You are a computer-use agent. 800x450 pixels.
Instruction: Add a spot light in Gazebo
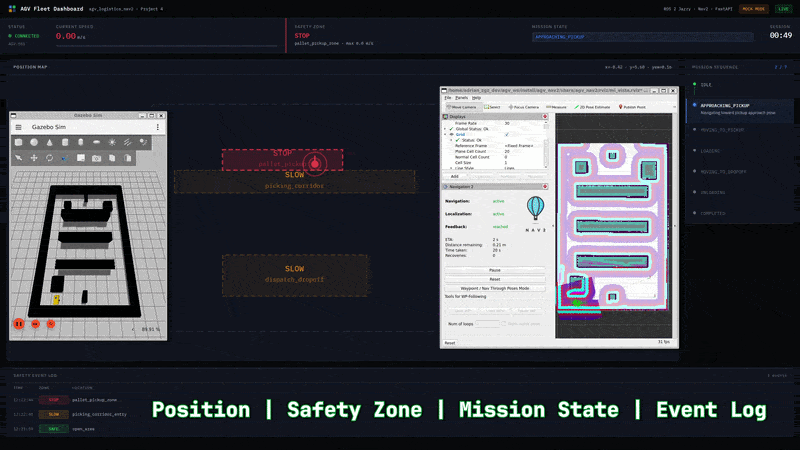click(143, 142)
